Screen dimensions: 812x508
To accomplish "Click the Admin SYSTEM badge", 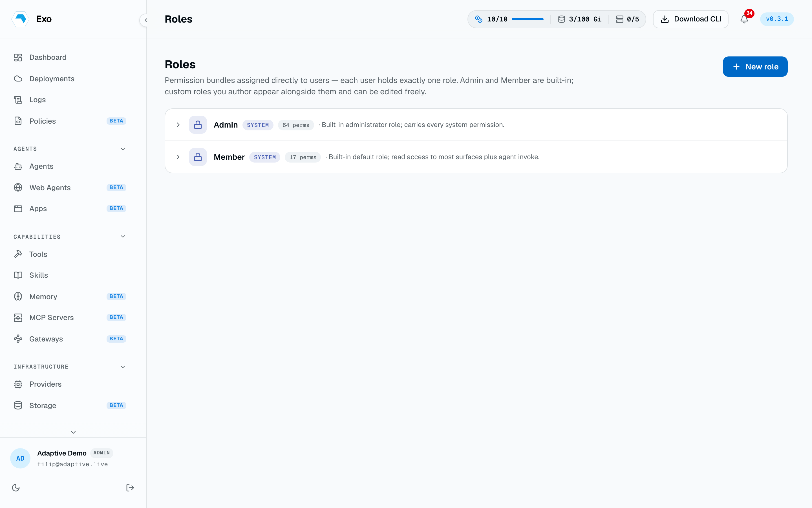I will tap(258, 125).
